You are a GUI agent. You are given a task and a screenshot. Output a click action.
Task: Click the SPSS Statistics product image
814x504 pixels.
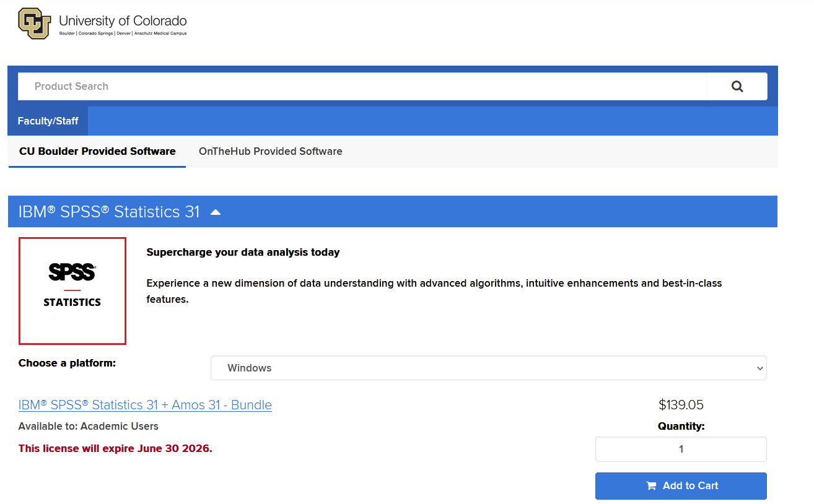coord(72,291)
